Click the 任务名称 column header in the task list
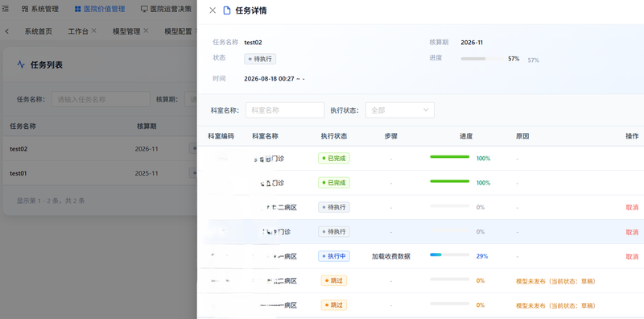644x319 pixels. coord(23,126)
